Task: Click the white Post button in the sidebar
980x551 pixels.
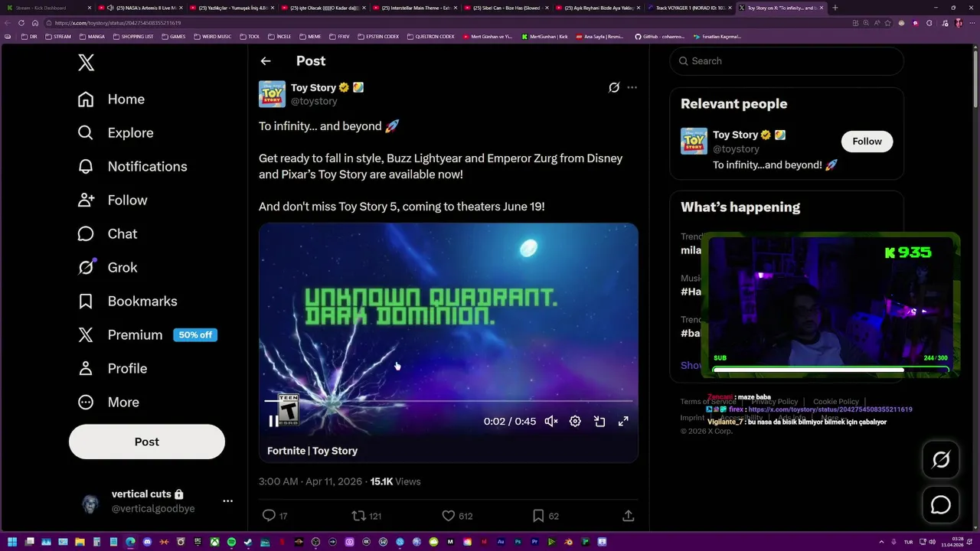Action: click(147, 442)
